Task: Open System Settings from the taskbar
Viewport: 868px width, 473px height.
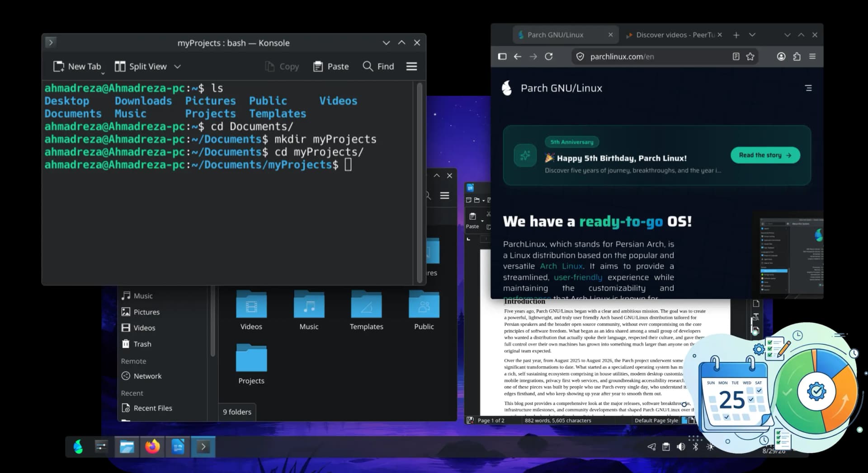Action: point(101,447)
